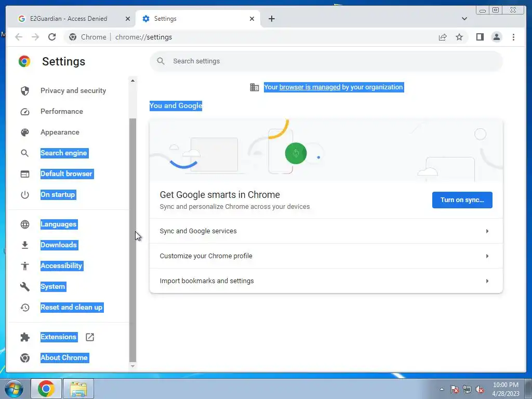Viewport: 532px width, 399px height.
Task: Click the Extensions puzzle piece icon
Action: 25,337
